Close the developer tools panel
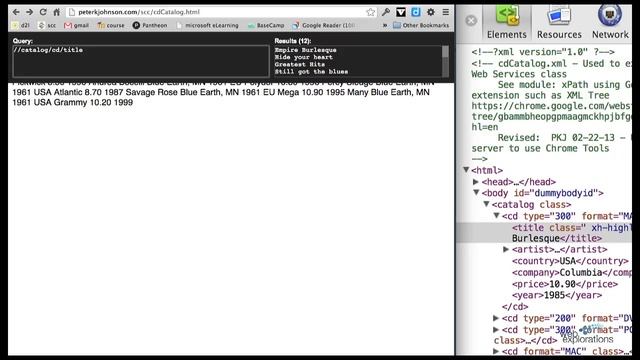Viewport: 640px width, 360px height. [471, 20]
